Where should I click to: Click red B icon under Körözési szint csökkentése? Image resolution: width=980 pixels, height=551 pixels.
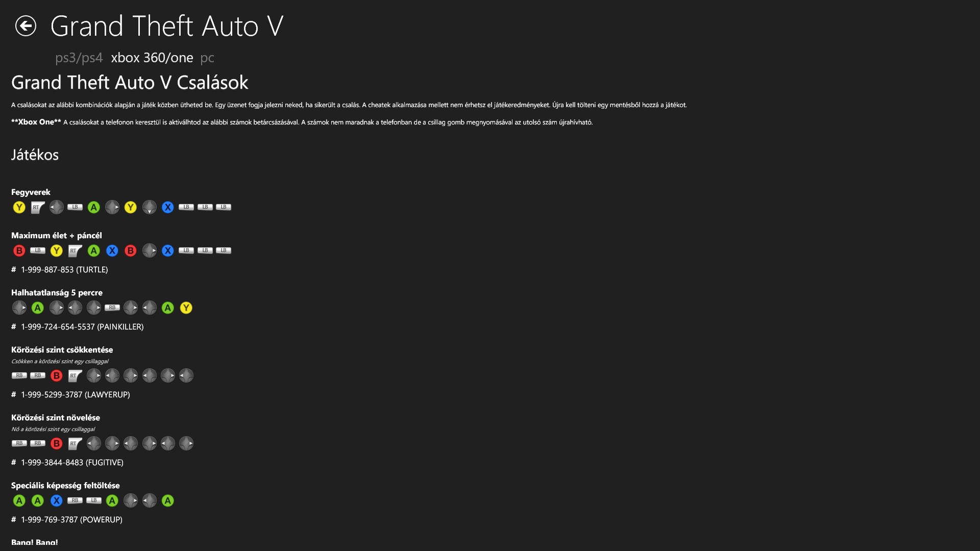(56, 375)
